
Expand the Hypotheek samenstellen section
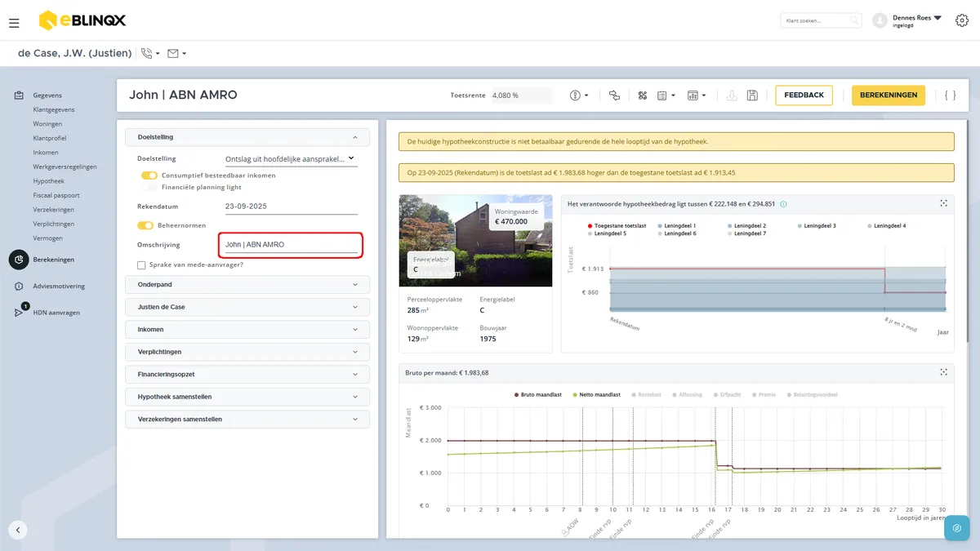pyautogui.click(x=247, y=397)
